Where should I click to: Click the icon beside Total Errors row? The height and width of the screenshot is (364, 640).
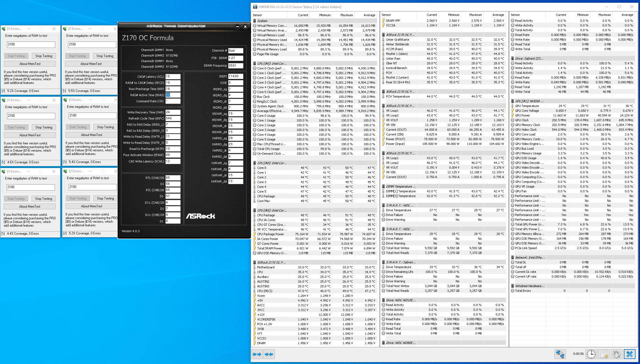click(513, 291)
